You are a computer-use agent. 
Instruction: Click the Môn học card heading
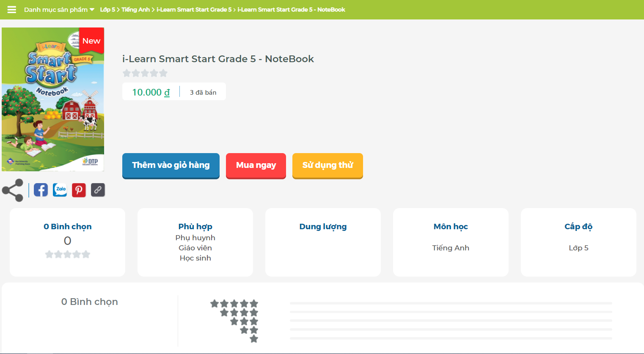(x=451, y=226)
